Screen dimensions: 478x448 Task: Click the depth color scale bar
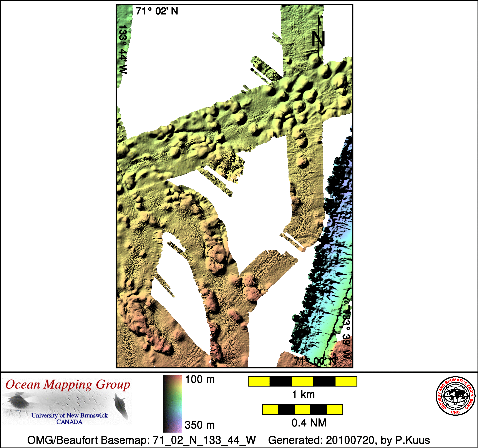(x=172, y=404)
